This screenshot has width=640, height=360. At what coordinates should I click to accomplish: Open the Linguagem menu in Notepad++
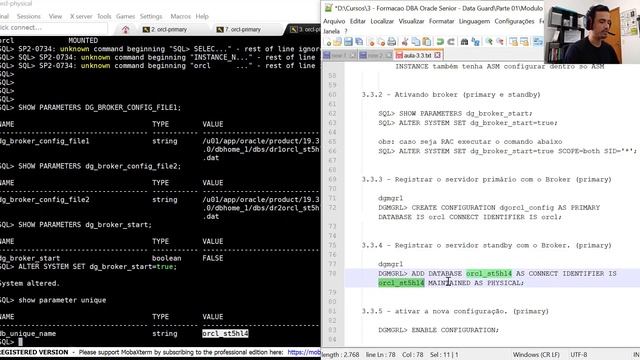474,21
